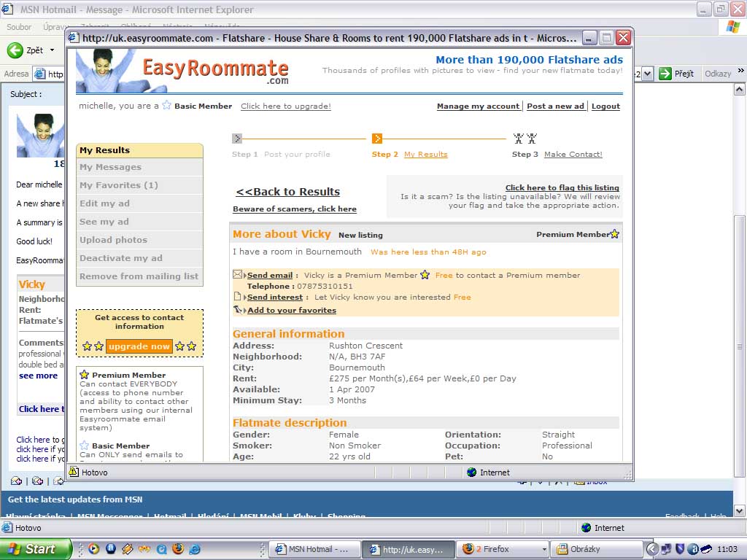Click the green Přejít go arrow icon
747x560 pixels.
pyautogui.click(x=665, y=74)
